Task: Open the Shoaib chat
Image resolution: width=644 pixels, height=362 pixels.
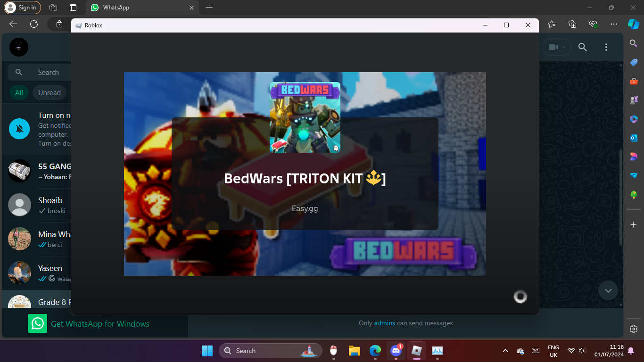Action: pyautogui.click(x=37, y=205)
